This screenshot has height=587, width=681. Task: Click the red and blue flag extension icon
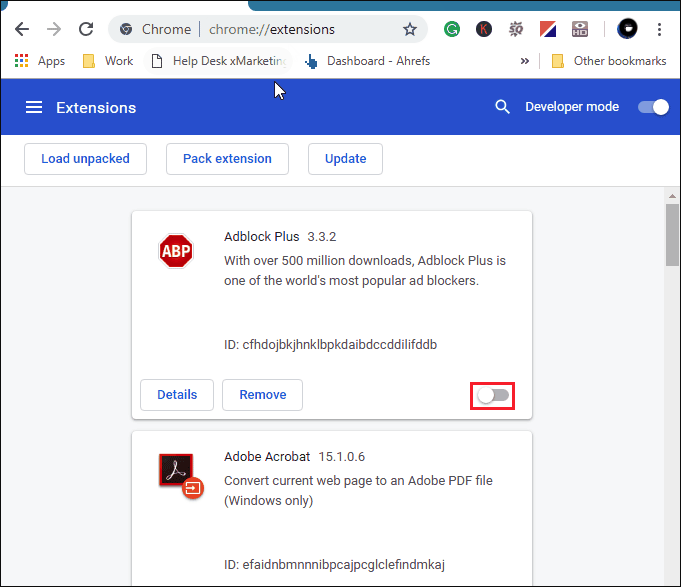548,30
